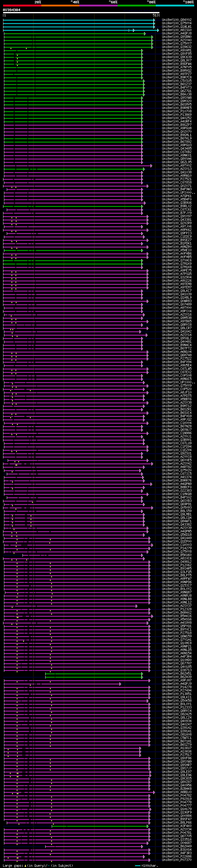The width and height of the screenshot is (197, 868).
Task: Select hit label UniRef100_A2SY40
Action: point(177,40)
